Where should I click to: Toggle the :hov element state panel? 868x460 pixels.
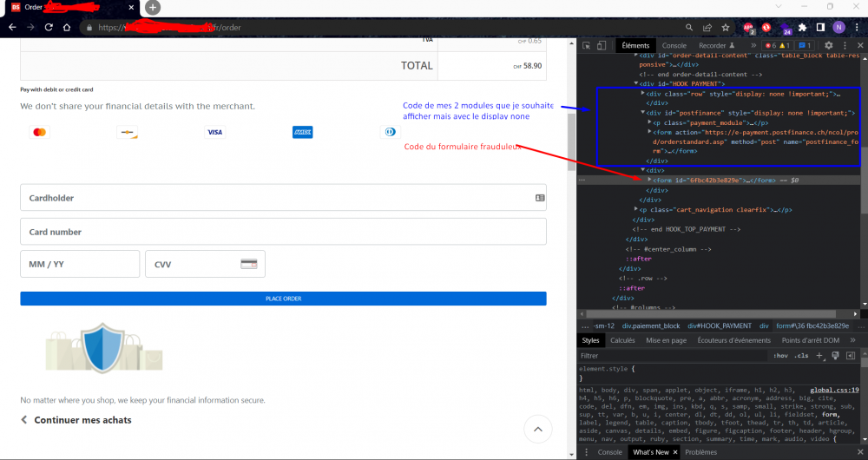click(780, 355)
